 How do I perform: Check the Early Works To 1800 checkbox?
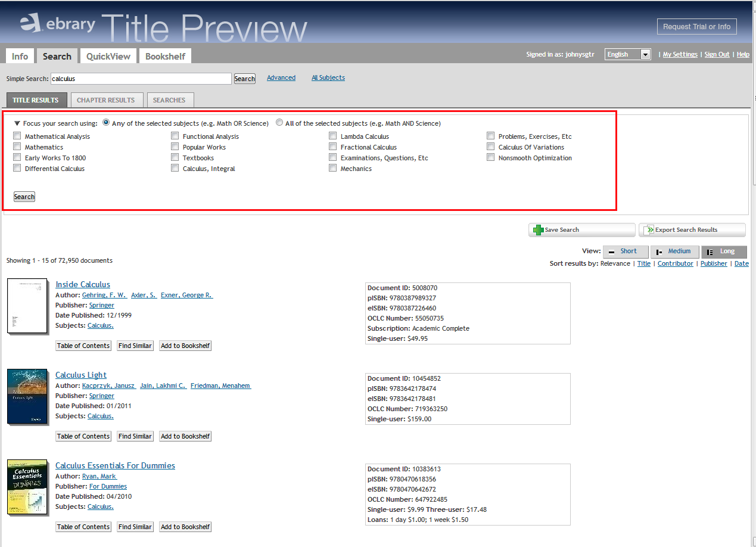click(x=17, y=157)
